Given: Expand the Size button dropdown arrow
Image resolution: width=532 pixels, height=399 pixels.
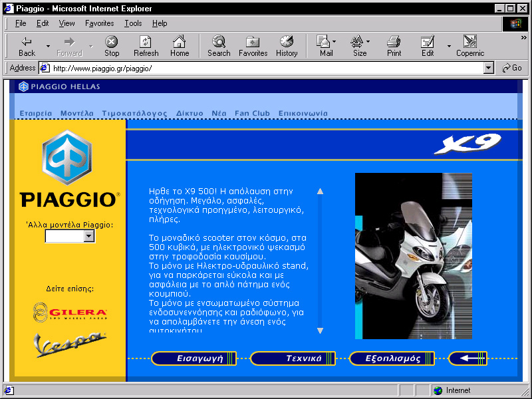Looking at the screenshot, I should (368, 42).
